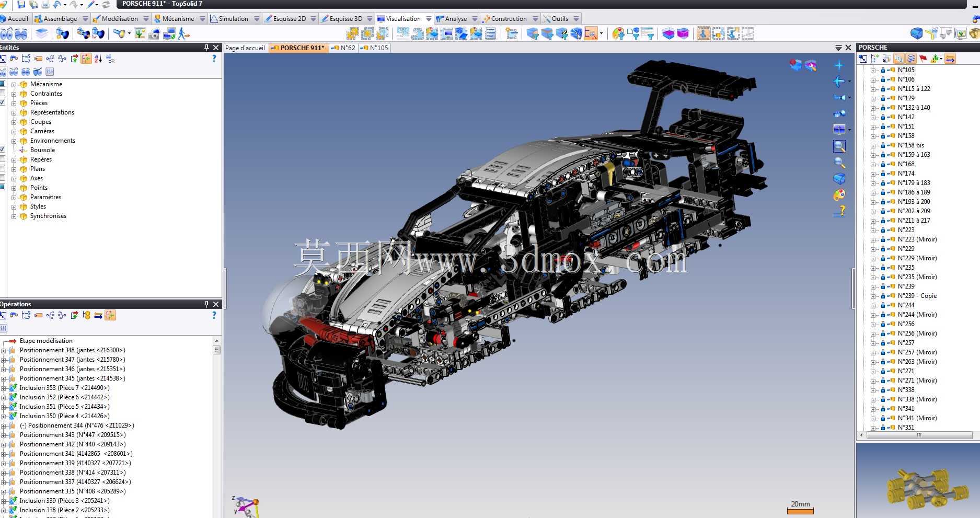Click the blue cube rendering icon in the viewport toolbar

click(839, 179)
